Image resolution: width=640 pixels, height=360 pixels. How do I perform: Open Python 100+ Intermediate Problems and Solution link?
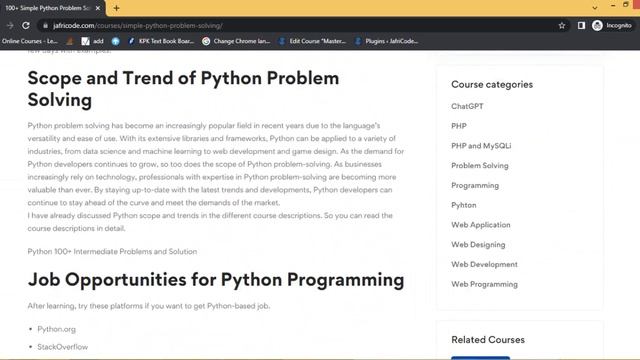click(x=112, y=251)
